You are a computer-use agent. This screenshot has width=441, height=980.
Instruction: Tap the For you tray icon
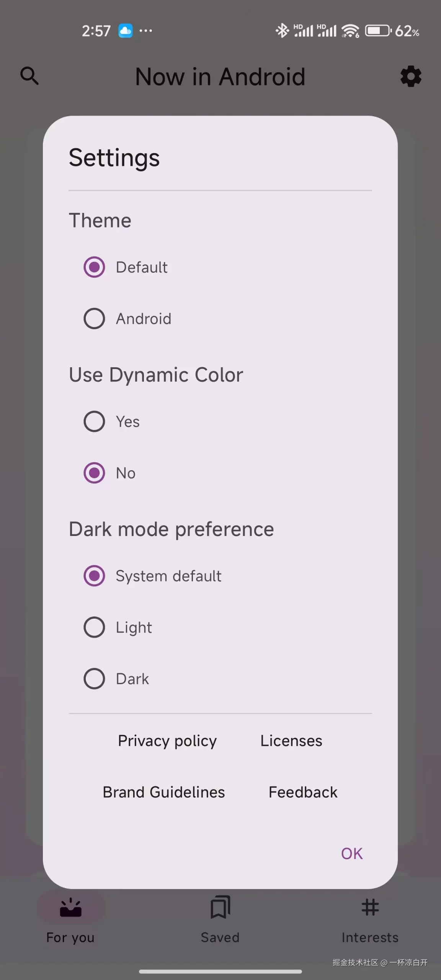(x=70, y=907)
